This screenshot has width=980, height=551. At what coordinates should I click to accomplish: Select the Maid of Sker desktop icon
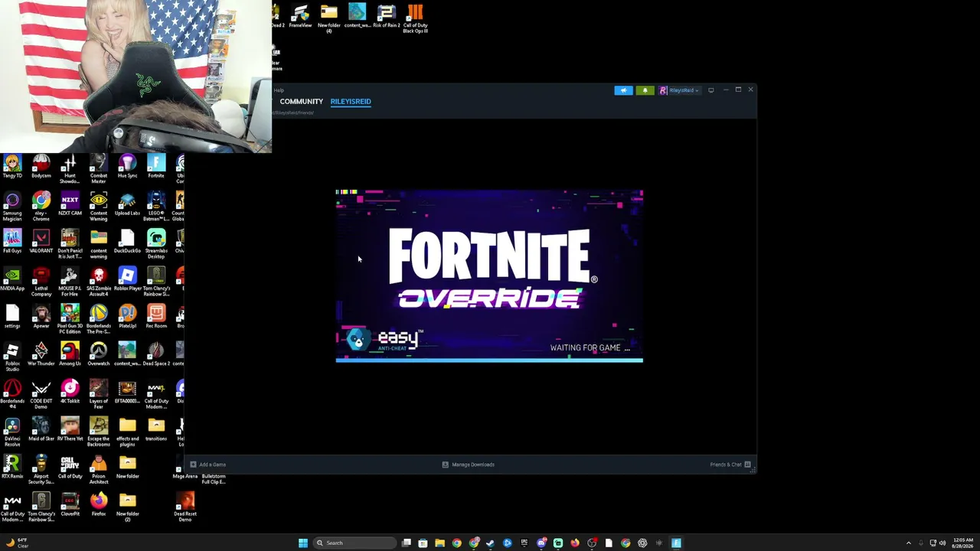(41, 429)
